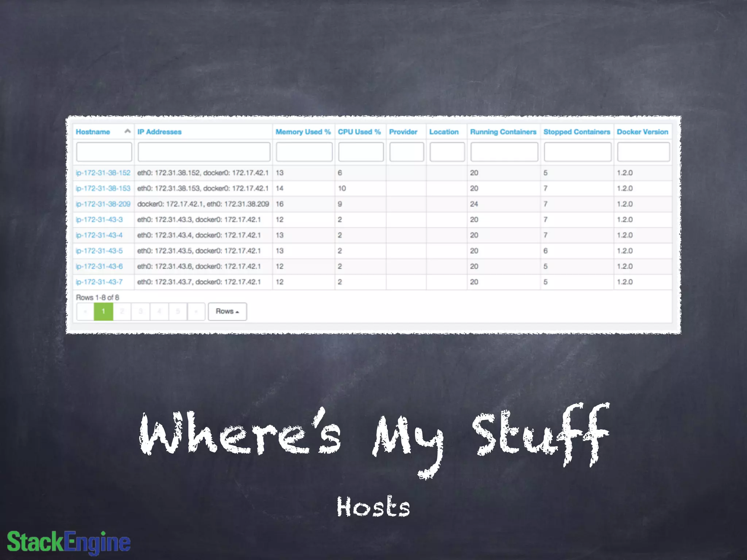Click memory value 14 for ip-172-31-38-153

280,188
